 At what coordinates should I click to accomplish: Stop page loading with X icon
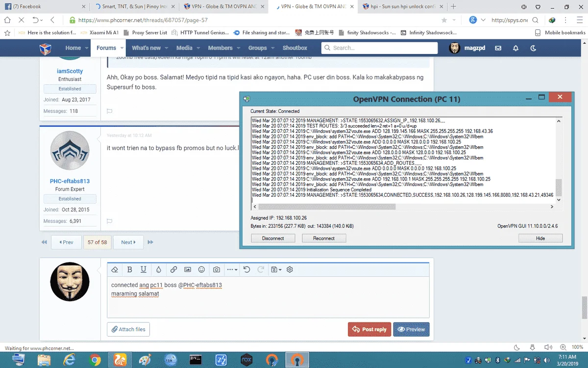tap(22, 20)
